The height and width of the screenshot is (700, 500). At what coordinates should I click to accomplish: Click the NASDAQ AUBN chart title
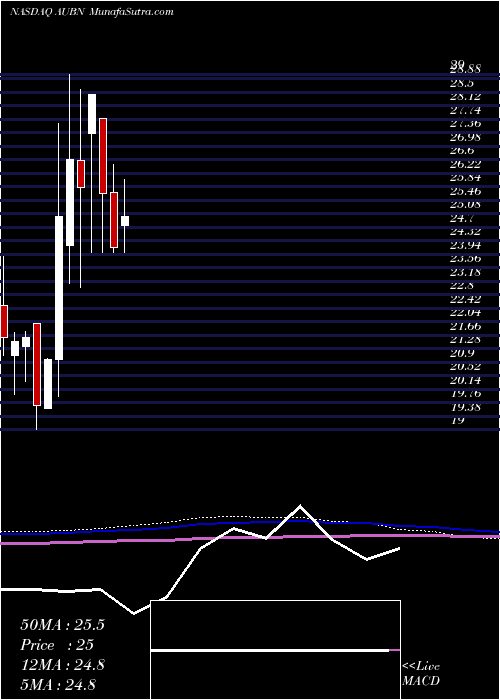click(x=92, y=12)
